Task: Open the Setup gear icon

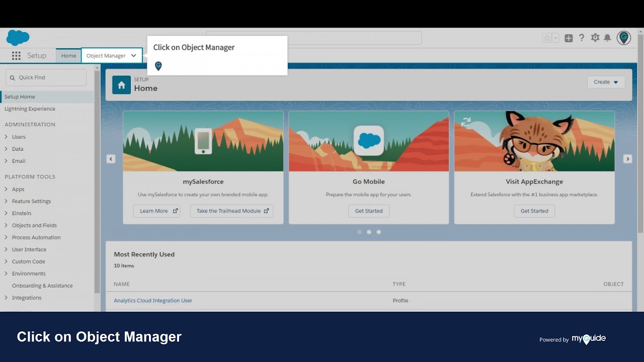Action: pos(595,38)
